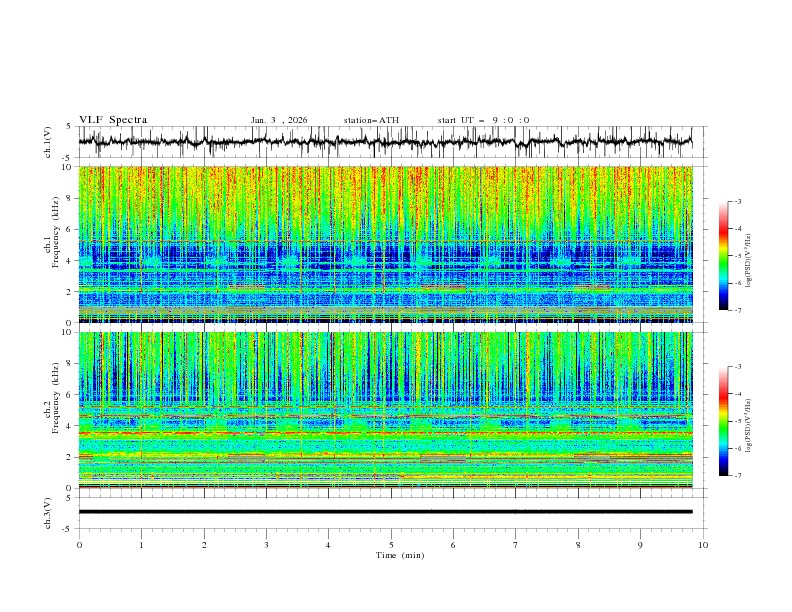Select the ch.2 "Frequency (kHz)" axis label
Screen dimensions: 792x612
coord(56,398)
